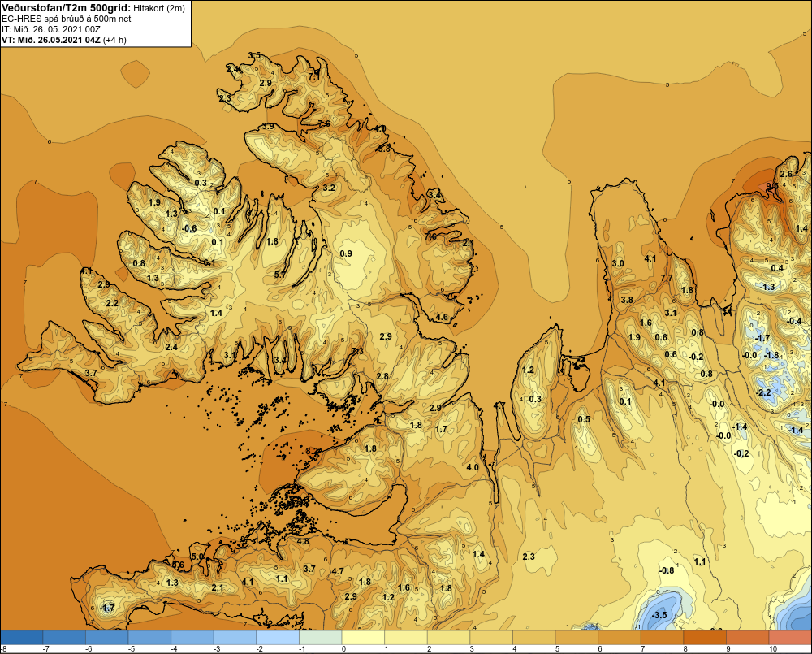Click the temperature value 5.8 on the map
The width and height of the screenshot is (812, 654).
pos(384,148)
